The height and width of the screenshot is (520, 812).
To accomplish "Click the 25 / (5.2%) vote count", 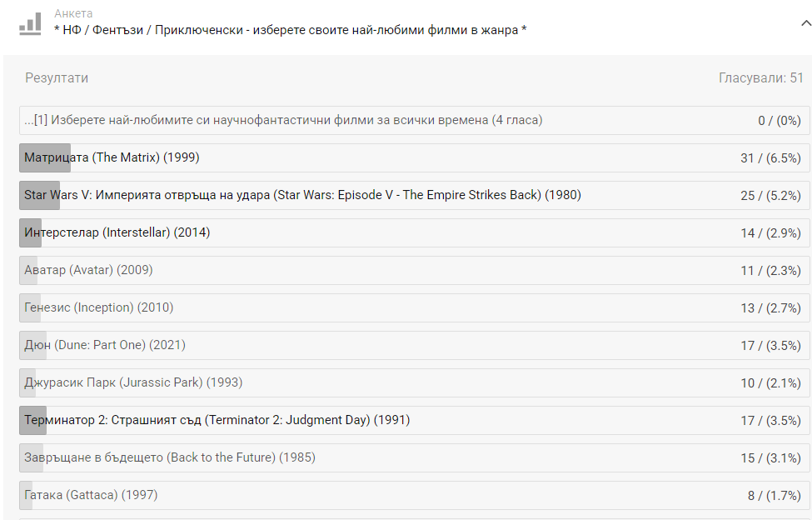I will click(x=770, y=196).
